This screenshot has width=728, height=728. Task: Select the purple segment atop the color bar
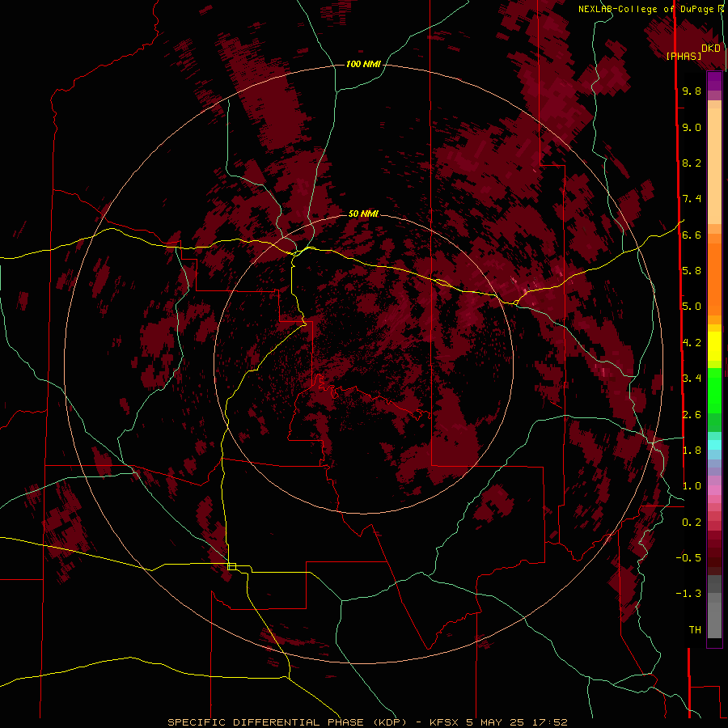[x=714, y=82]
